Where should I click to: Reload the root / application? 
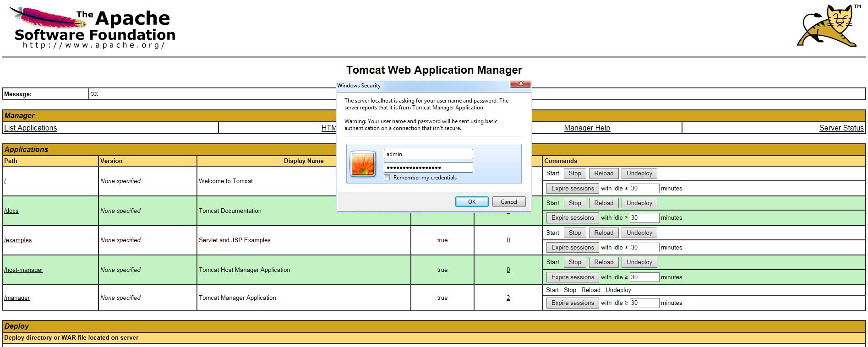tap(604, 173)
